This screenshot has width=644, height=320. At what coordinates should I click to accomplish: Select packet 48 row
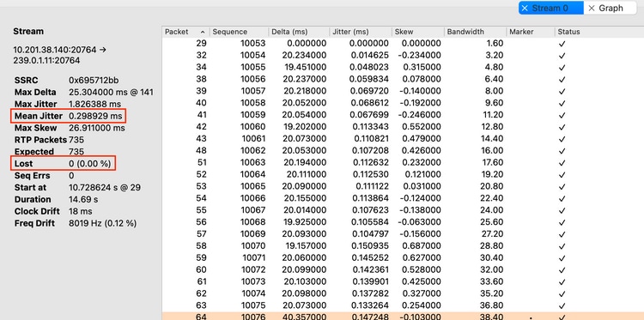coord(403,151)
